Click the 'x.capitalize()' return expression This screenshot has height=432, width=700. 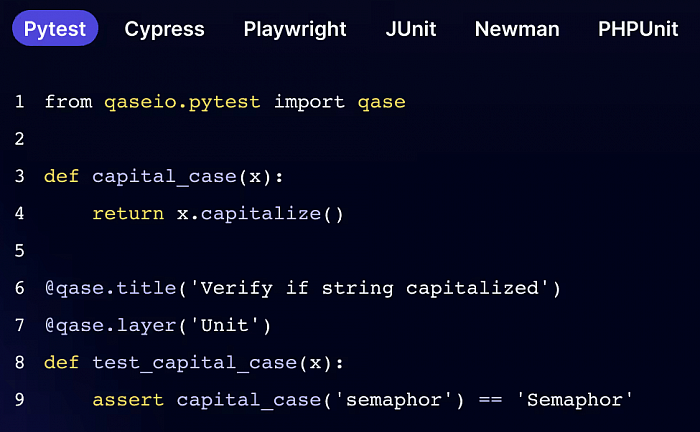pos(260,213)
